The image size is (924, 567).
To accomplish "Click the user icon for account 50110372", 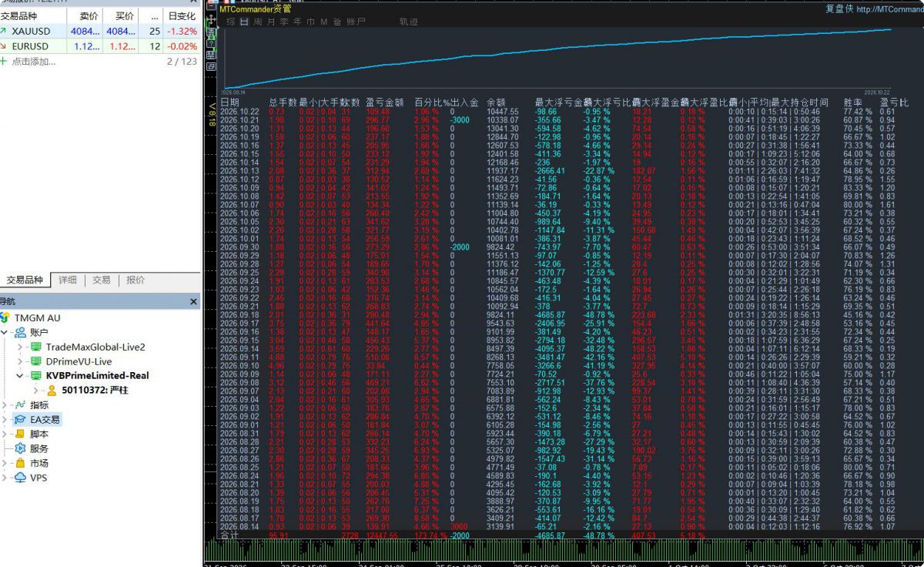I will pos(52,391).
